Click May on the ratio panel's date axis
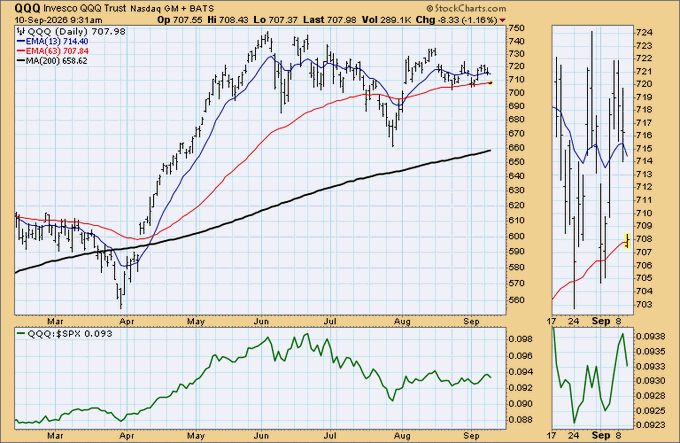 (x=196, y=435)
